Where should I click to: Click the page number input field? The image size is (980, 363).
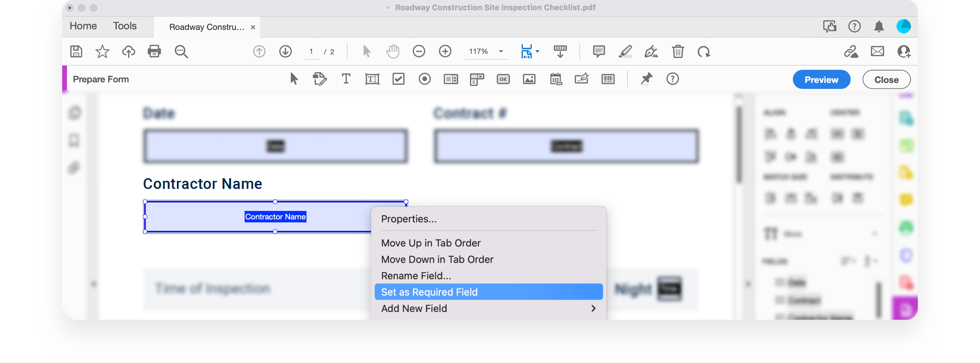pyautogui.click(x=312, y=51)
